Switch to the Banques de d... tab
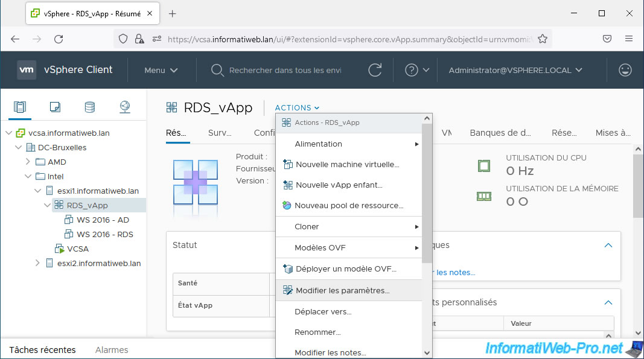This screenshot has height=359, width=644. click(x=500, y=133)
